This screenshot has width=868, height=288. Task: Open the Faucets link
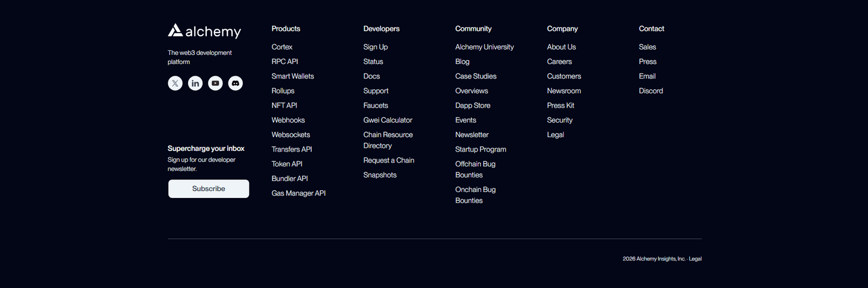[376, 105]
